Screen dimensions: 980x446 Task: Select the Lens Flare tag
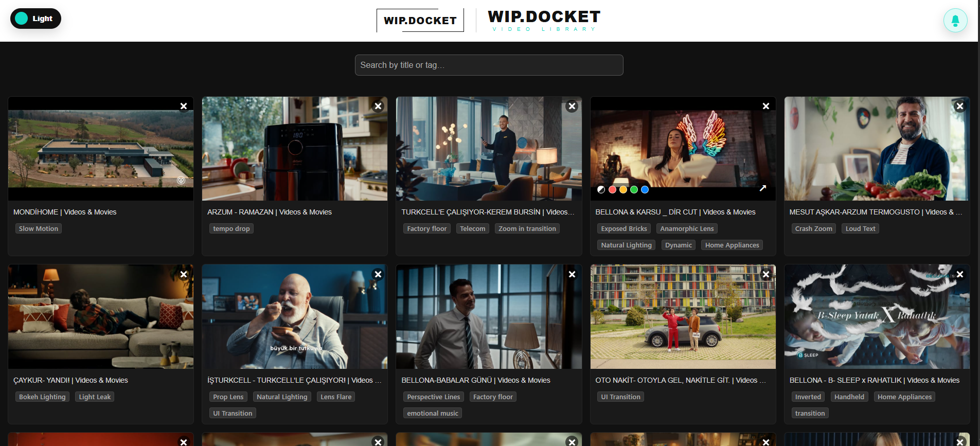pyautogui.click(x=336, y=397)
